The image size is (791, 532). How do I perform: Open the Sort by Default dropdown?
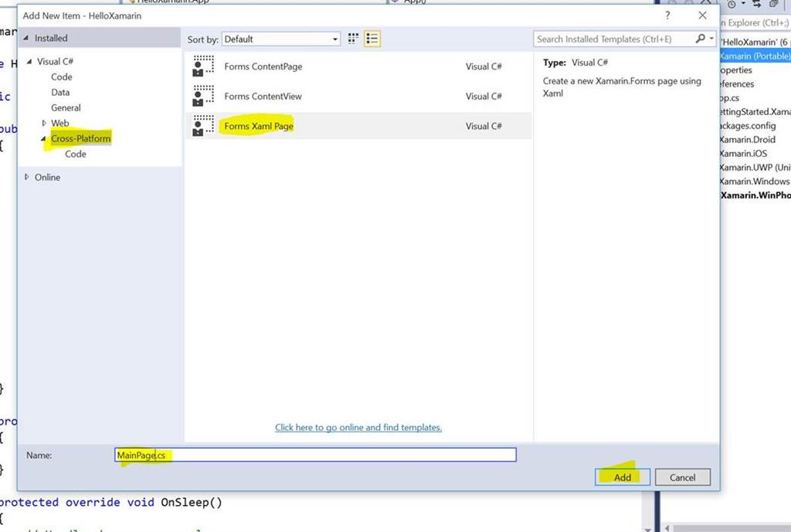click(x=281, y=39)
